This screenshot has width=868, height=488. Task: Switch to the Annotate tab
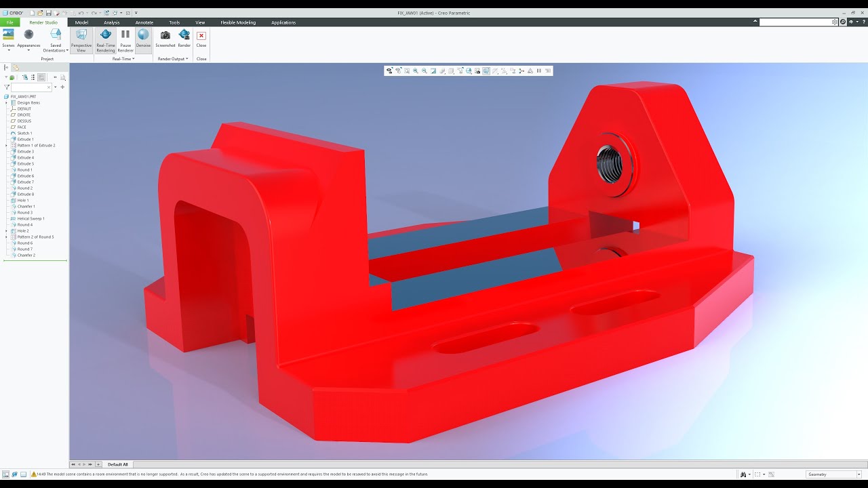[144, 22]
